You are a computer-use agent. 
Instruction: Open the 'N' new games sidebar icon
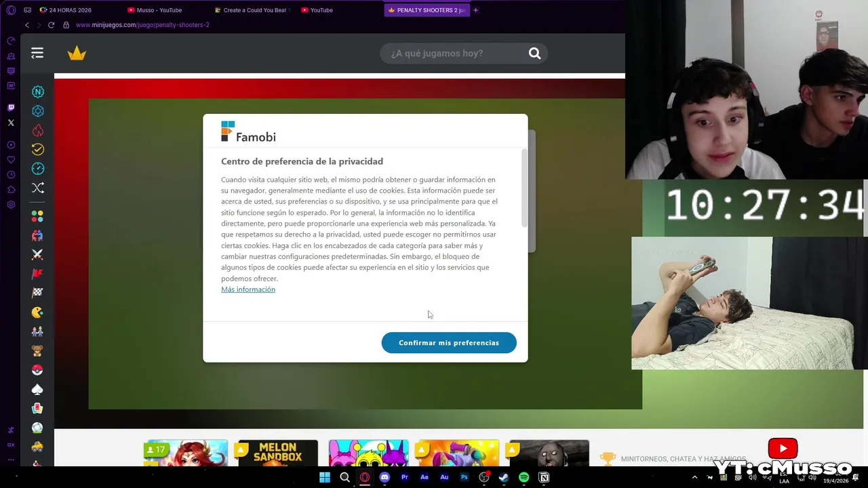pos(38,91)
